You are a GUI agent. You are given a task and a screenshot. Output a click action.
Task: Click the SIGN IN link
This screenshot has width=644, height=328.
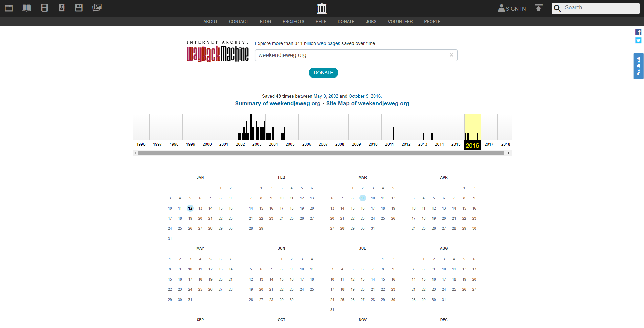coord(515,9)
